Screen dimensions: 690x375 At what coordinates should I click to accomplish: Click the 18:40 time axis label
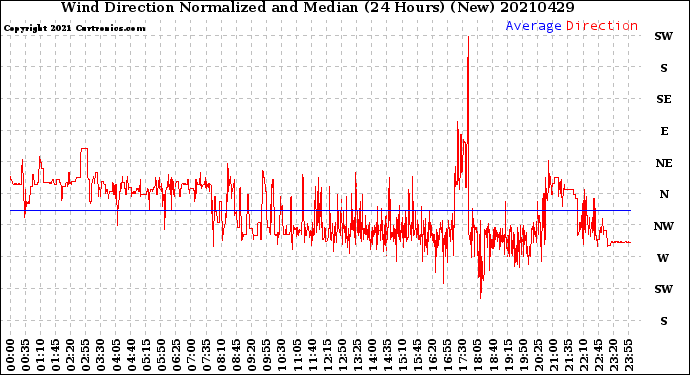(493, 355)
